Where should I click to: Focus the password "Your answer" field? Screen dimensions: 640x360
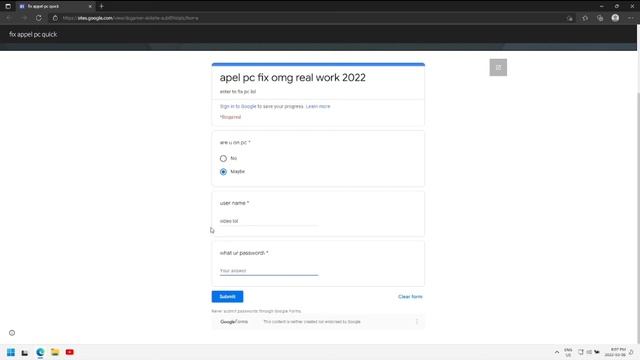tap(269, 271)
